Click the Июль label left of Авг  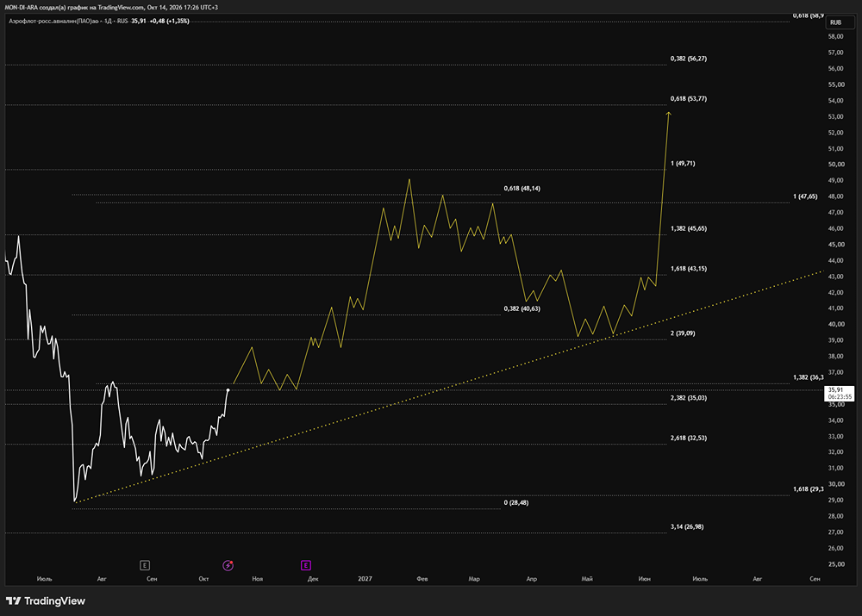[x=44, y=579]
